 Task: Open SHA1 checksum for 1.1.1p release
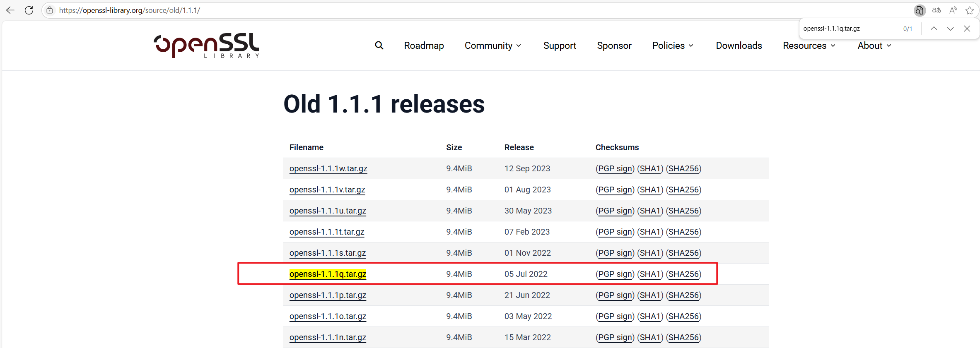[650, 295]
